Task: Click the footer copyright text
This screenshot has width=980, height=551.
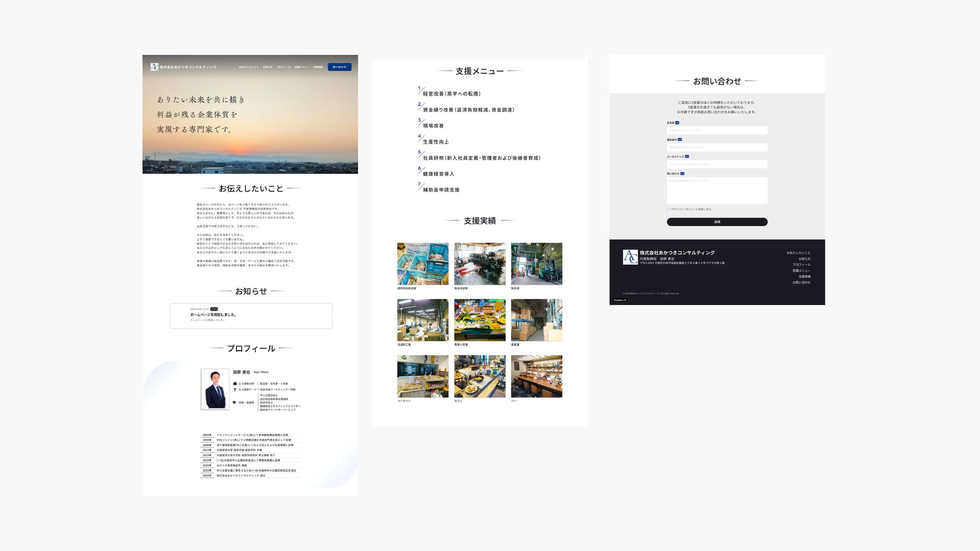Action: point(651,293)
